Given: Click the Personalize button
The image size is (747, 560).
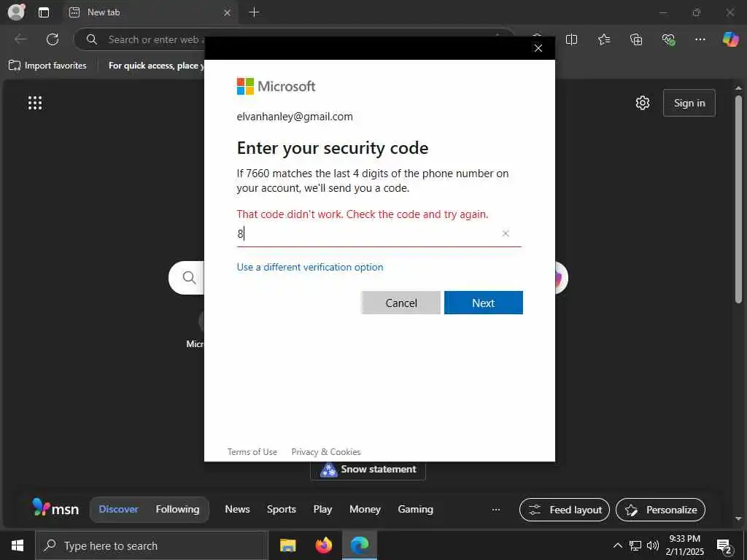Looking at the screenshot, I should click(660, 510).
